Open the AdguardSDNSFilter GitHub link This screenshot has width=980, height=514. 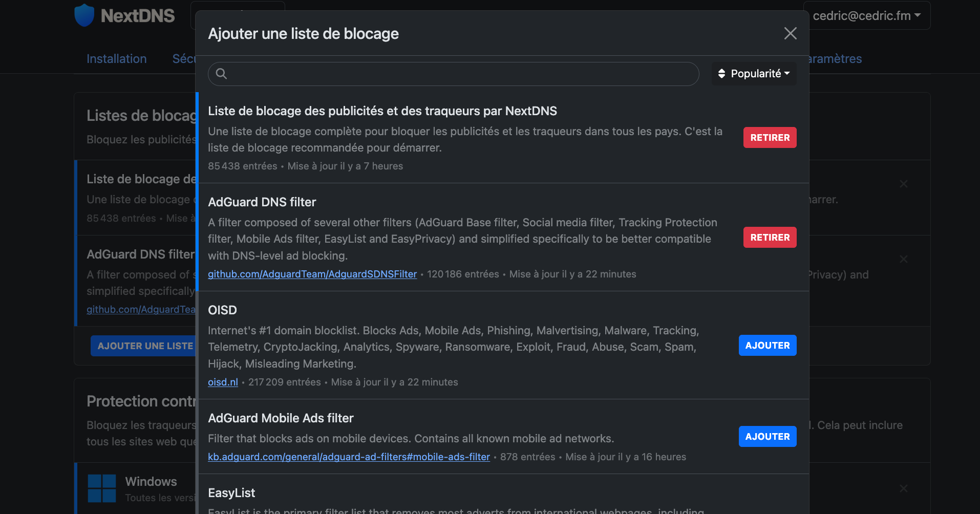click(x=312, y=274)
